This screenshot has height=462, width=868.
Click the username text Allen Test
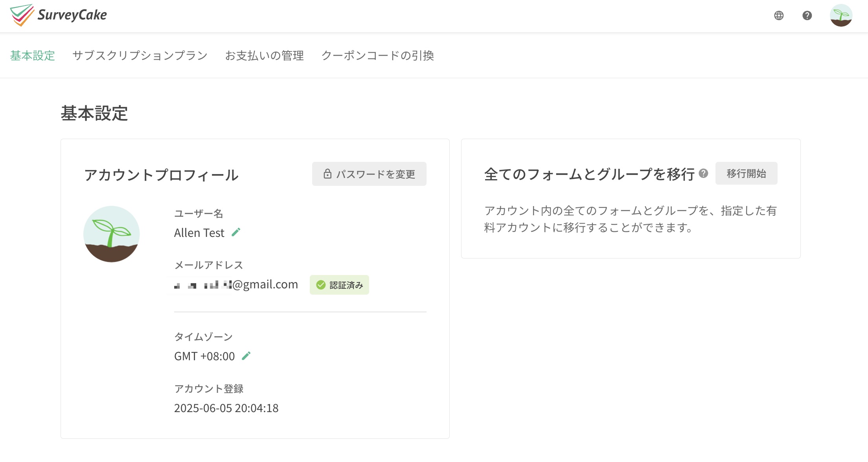[199, 233]
